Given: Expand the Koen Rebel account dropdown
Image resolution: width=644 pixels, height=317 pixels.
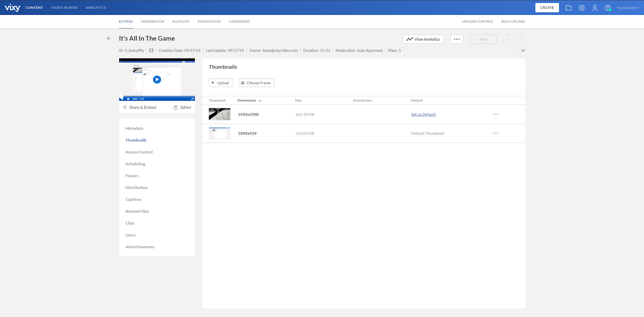Looking at the screenshot, I should 629,8.
